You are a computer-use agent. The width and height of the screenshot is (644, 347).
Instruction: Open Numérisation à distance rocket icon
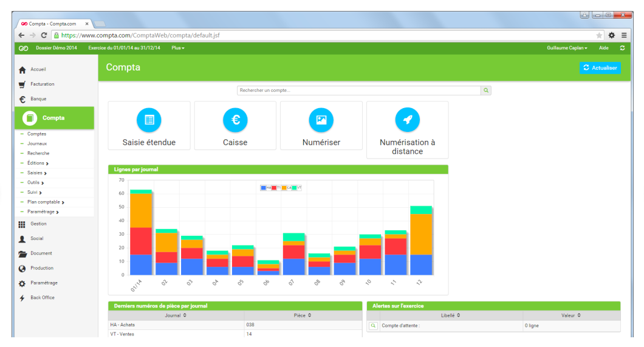pos(408,120)
